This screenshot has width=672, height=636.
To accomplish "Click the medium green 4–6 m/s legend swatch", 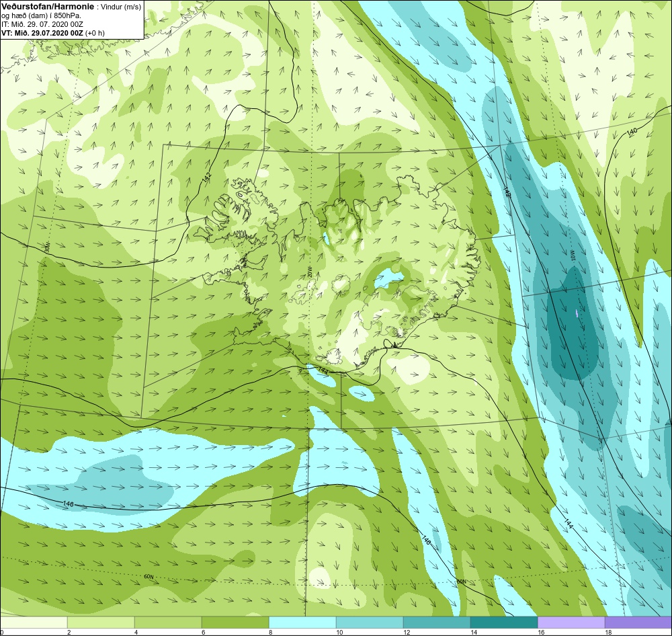I will pos(168,622).
